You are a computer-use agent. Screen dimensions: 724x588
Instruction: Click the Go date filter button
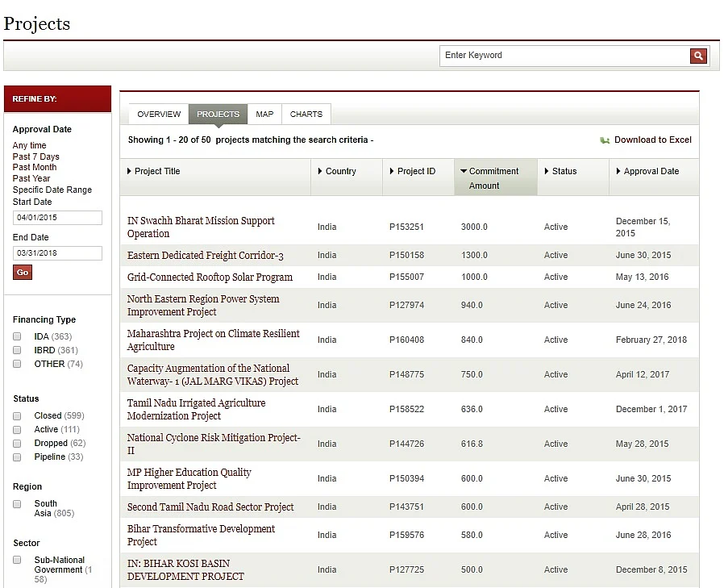tap(23, 273)
